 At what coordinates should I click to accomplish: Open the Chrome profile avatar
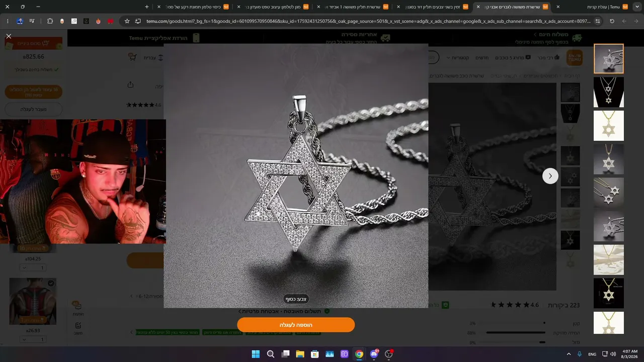coord(20,21)
